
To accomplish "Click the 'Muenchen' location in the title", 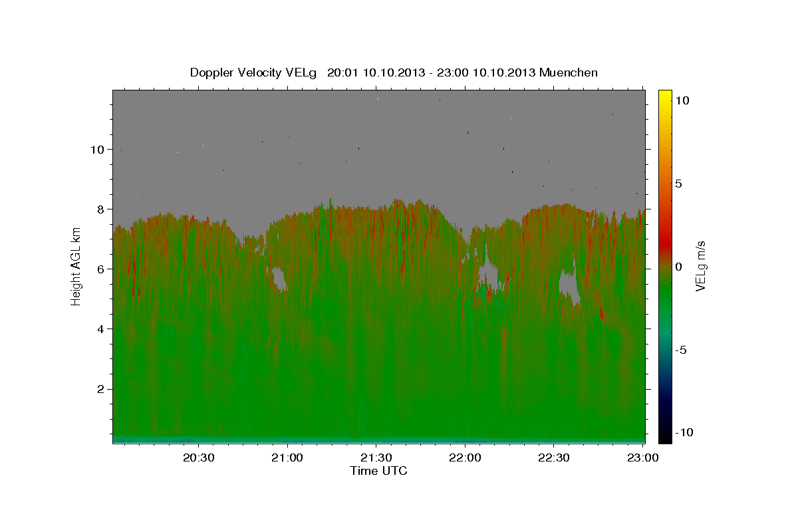I will (569, 72).
